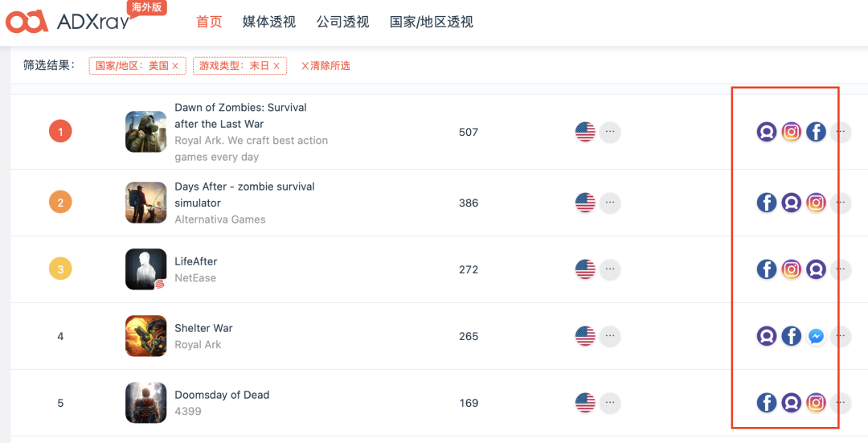Expand more countries for Dawn of Zombies

coord(610,132)
